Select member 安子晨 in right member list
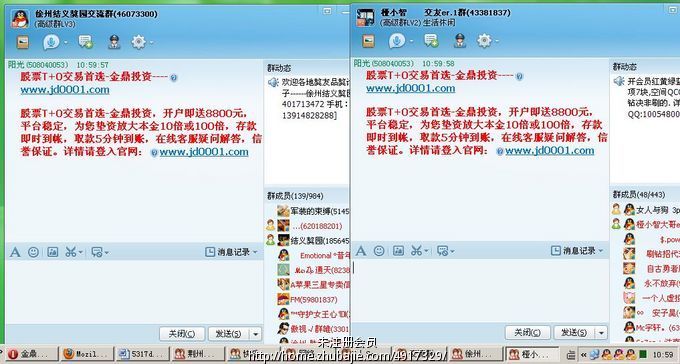Viewport: 680px width, 364px height. point(651,312)
